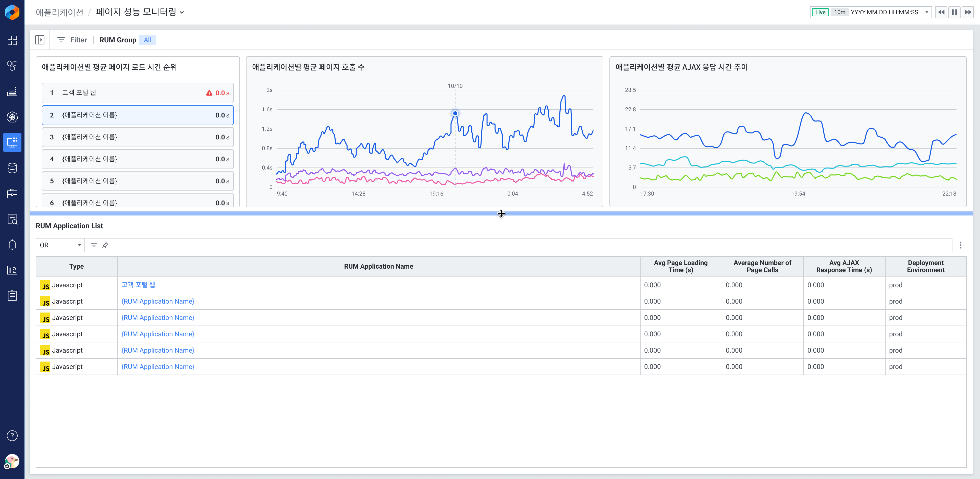Toggle the Live mode badge
The image size is (980, 479).
(x=820, y=12)
